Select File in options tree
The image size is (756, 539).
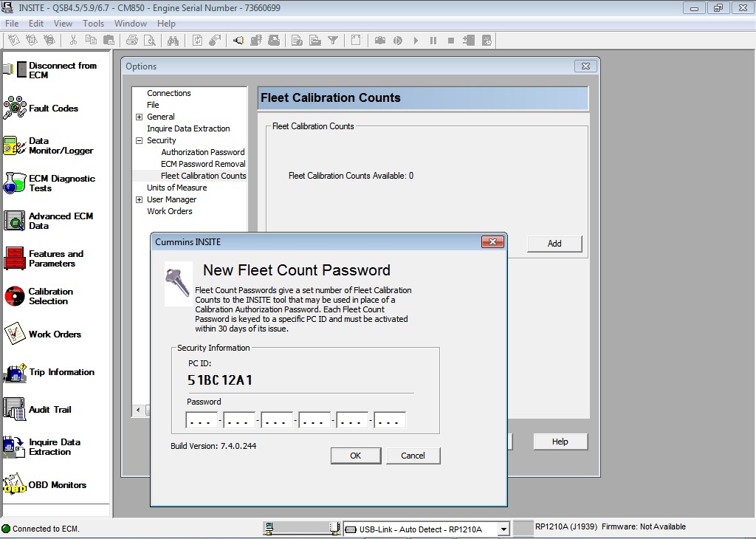(x=153, y=105)
